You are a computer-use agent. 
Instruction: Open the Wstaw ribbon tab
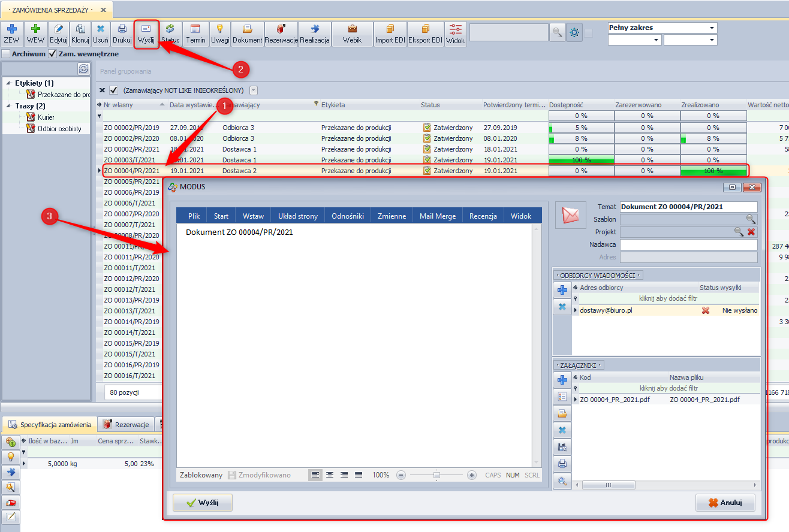point(253,216)
